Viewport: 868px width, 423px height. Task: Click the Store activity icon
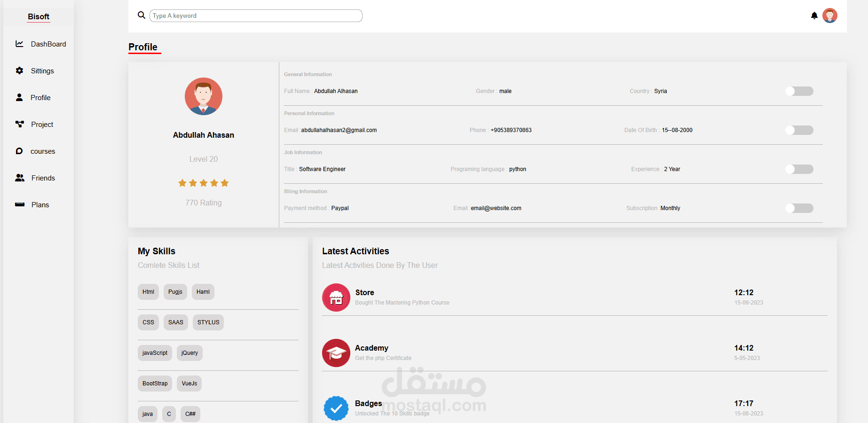336,298
